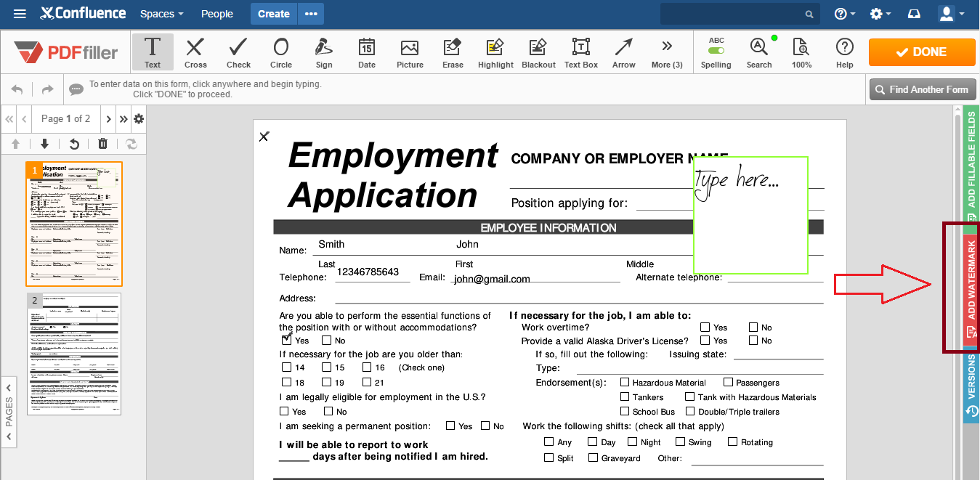Close the active text field X
This screenshot has width=980, height=480.
click(x=264, y=137)
